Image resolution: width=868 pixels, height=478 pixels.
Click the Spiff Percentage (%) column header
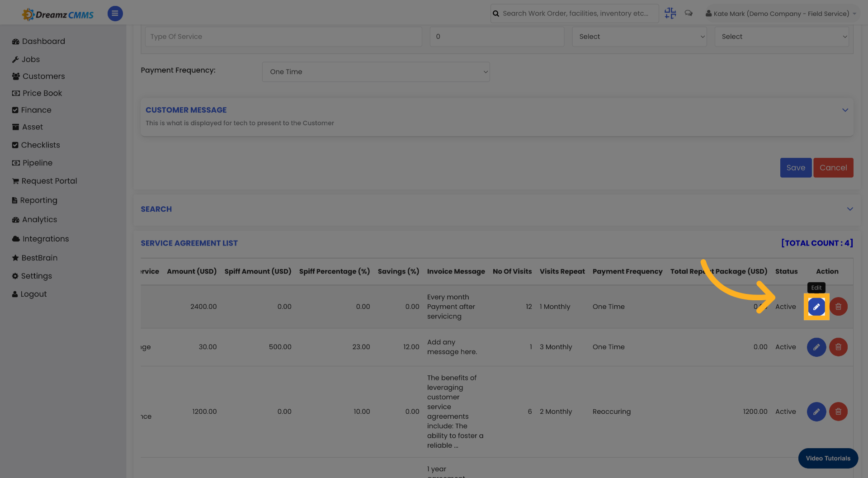point(335,271)
